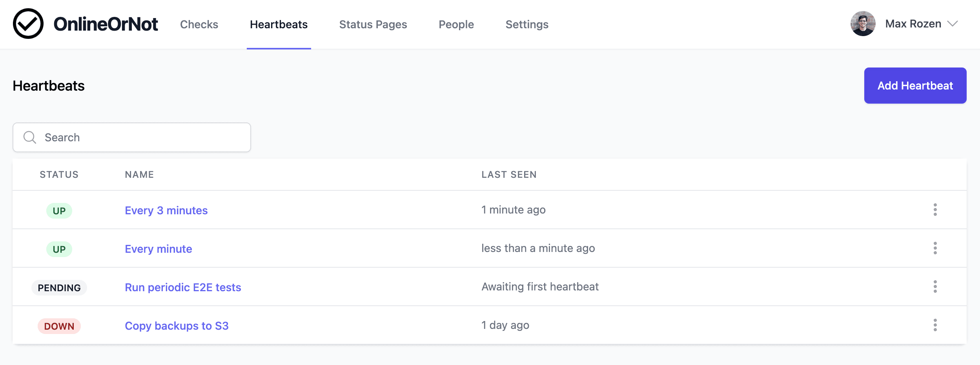The height and width of the screenshot is (365, 980).
Task: Open options menu for Every minute heartbeat
Action: pyautogui.click(x=936, y=248)
